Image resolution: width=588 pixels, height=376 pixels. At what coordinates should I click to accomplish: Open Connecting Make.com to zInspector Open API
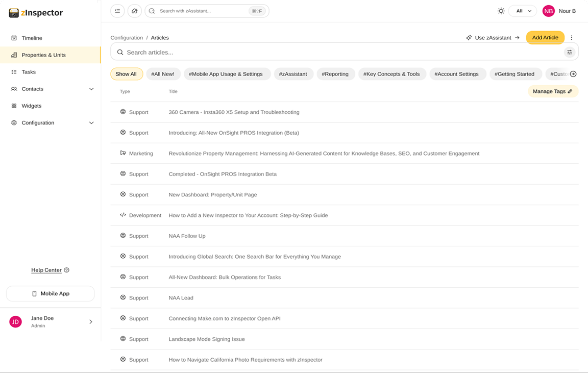(225, 318)
